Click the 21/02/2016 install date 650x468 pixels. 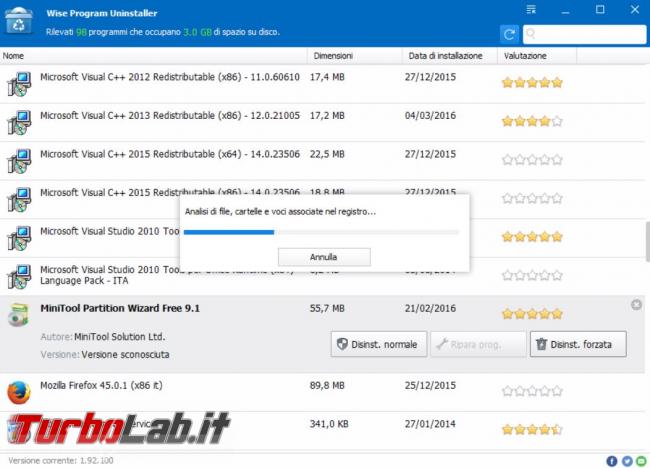430,308
